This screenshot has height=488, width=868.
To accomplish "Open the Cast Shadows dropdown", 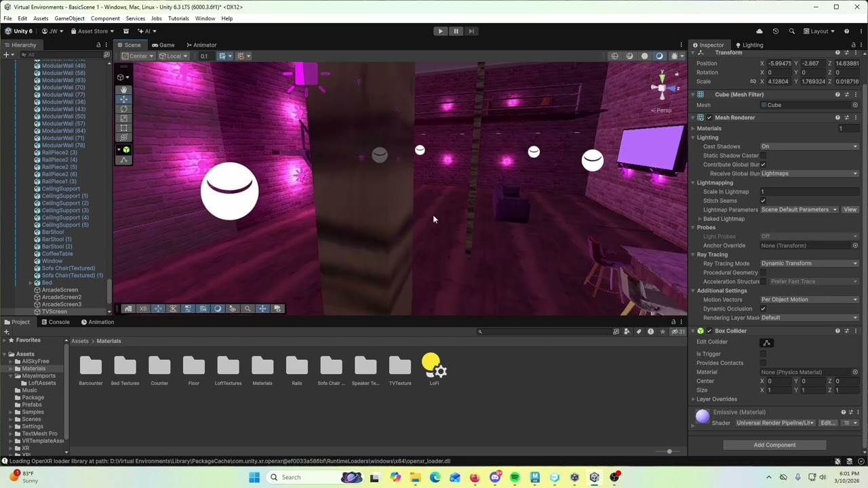I will point(809,146).
